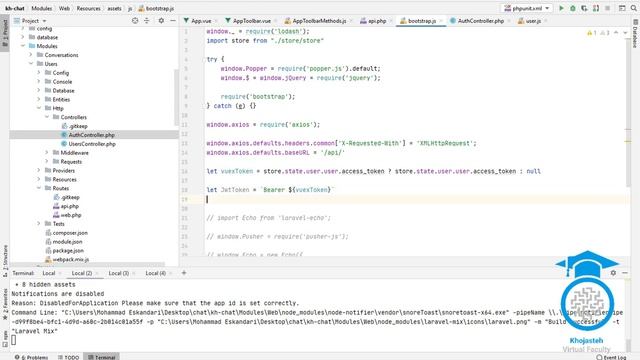640x360 pixels.
Task: Open the Problems tool window button
Action: (31, 357)
